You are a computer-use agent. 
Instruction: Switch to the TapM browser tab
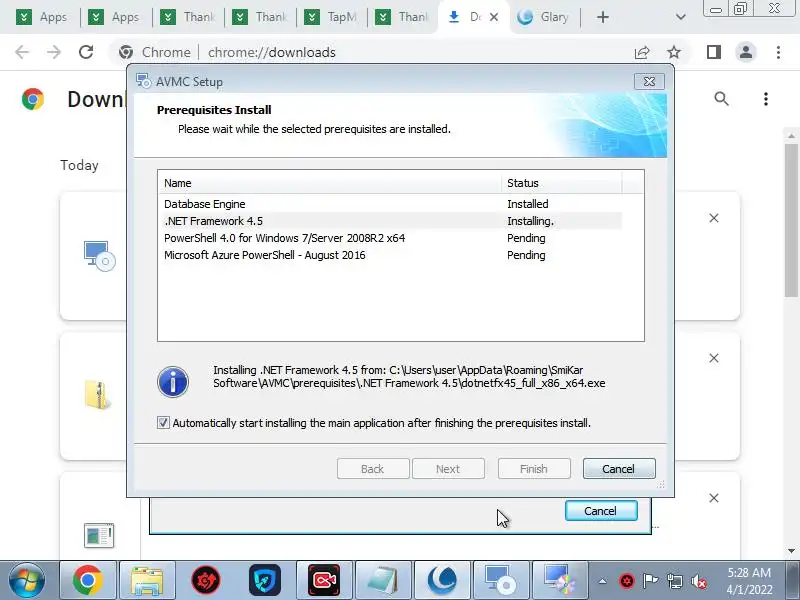tap(331, 17)
